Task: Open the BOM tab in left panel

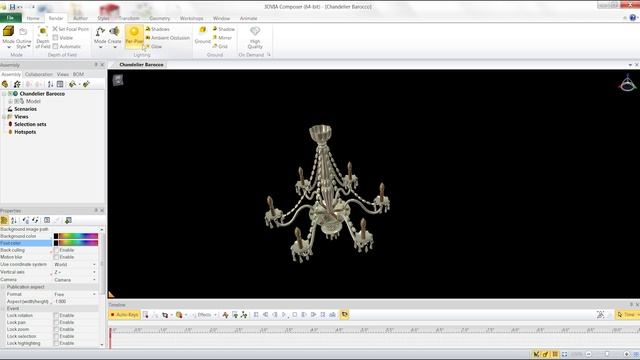Action: pyautogui.click(x=78, y=74)
